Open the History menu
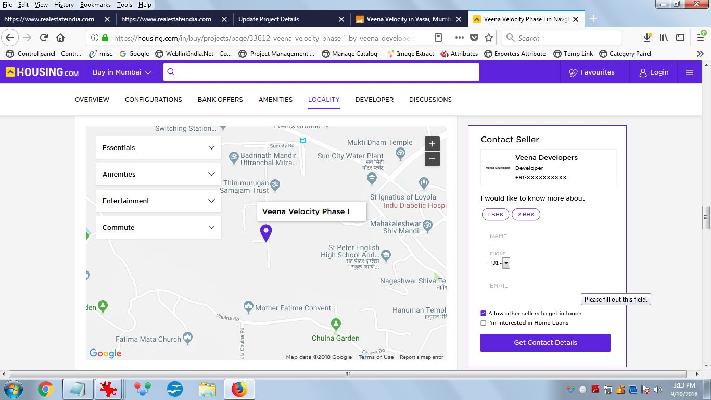 [x=63, y=5]
